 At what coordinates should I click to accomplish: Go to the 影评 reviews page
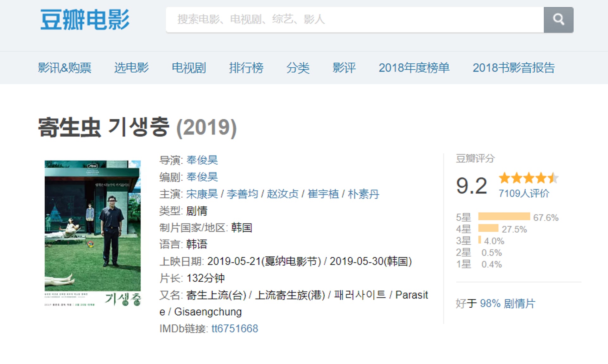click(344, 68)
